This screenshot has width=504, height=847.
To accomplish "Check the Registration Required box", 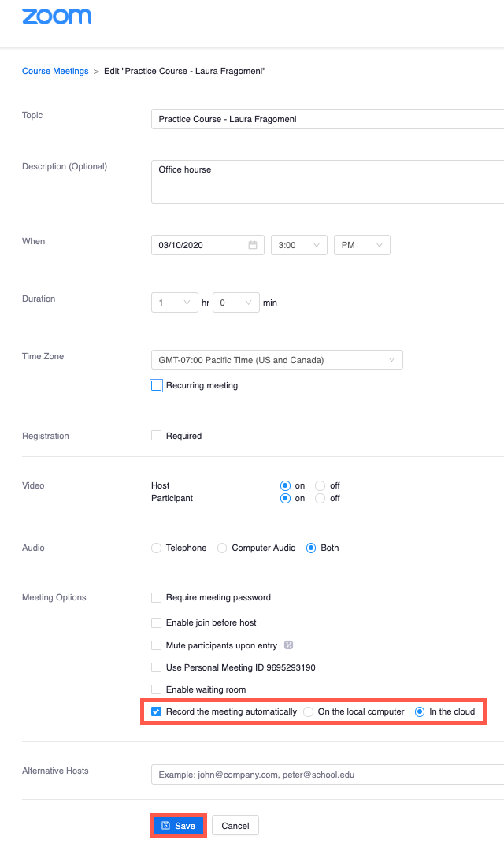I will (157, 436).
